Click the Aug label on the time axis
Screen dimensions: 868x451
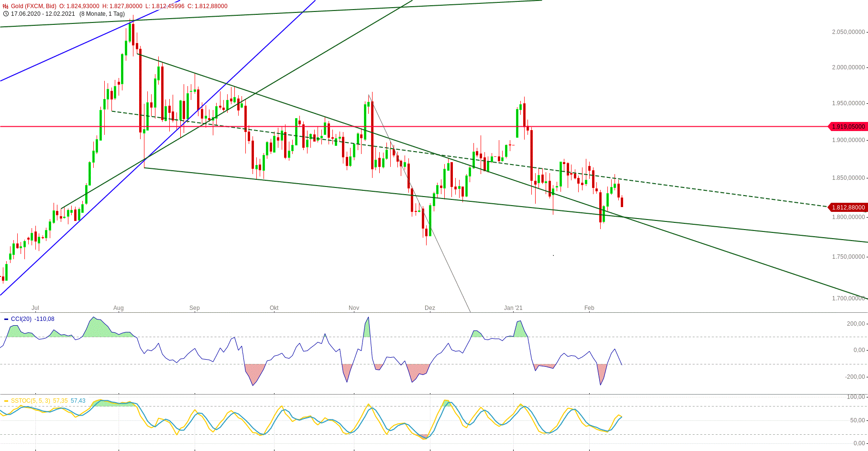click(119, 308)
